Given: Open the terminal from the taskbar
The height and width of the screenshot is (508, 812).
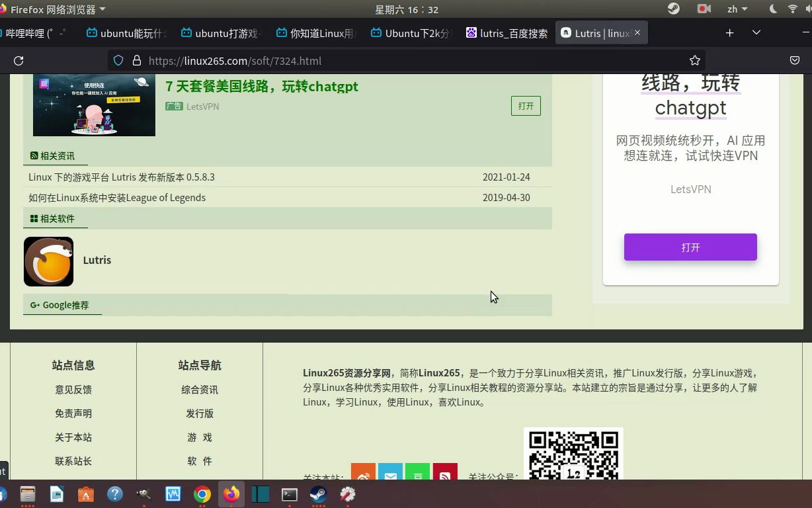Looking at the screenshot, I should pos(289,494).
